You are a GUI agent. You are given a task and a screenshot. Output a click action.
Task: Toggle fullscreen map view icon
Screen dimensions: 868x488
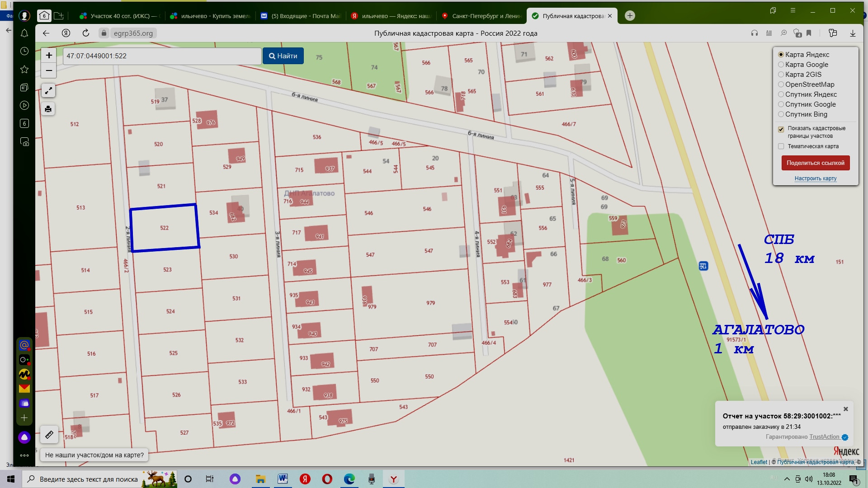point(48,91)
